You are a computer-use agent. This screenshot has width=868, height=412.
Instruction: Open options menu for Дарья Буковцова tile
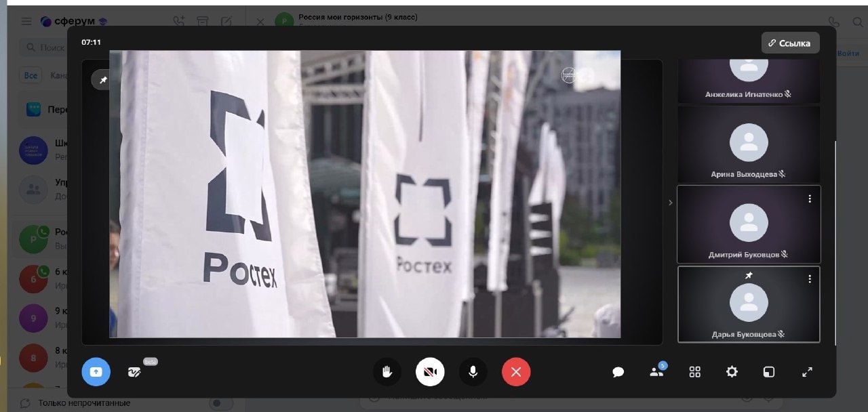810,279
